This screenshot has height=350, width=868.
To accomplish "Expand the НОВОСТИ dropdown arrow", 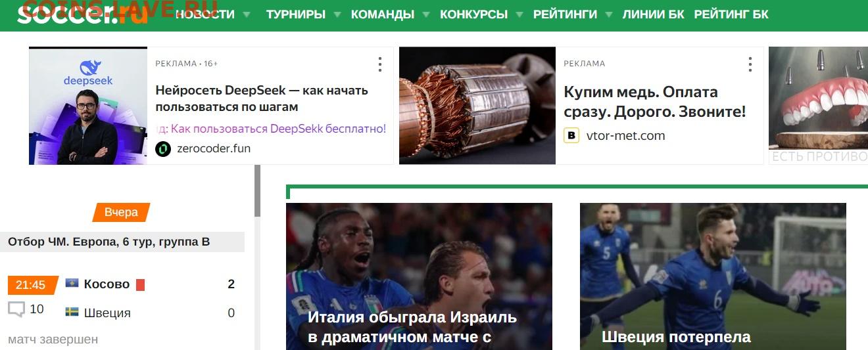I will coord(247,14).
